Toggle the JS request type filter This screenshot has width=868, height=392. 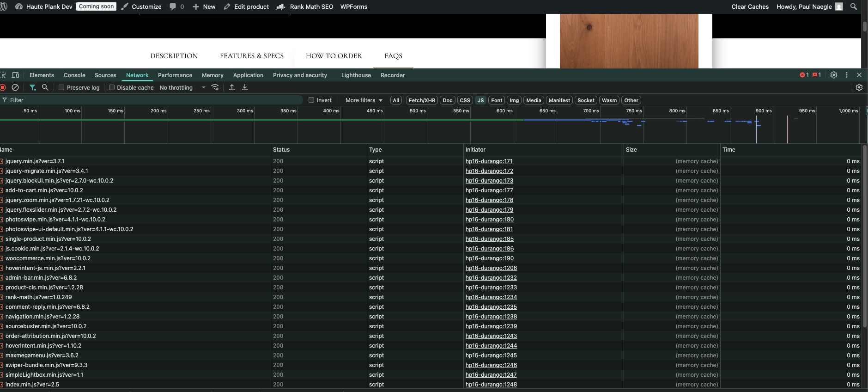480,100
